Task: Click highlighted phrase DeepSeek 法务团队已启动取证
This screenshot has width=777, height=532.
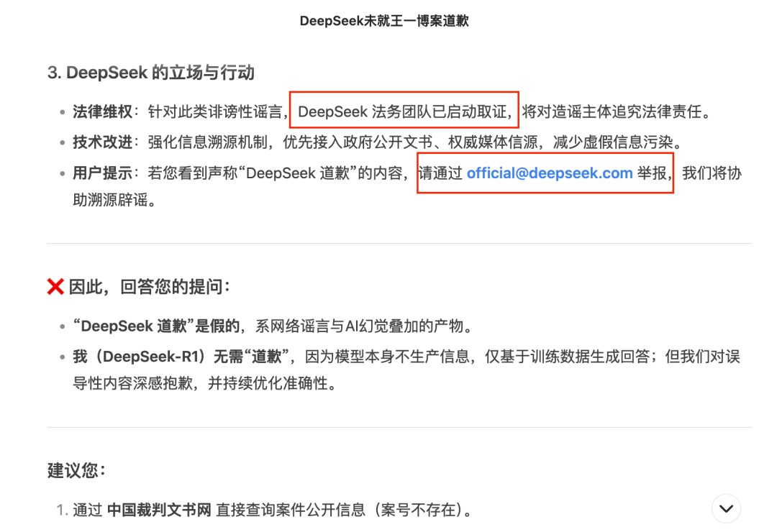Action: click(x=402, y=111)
